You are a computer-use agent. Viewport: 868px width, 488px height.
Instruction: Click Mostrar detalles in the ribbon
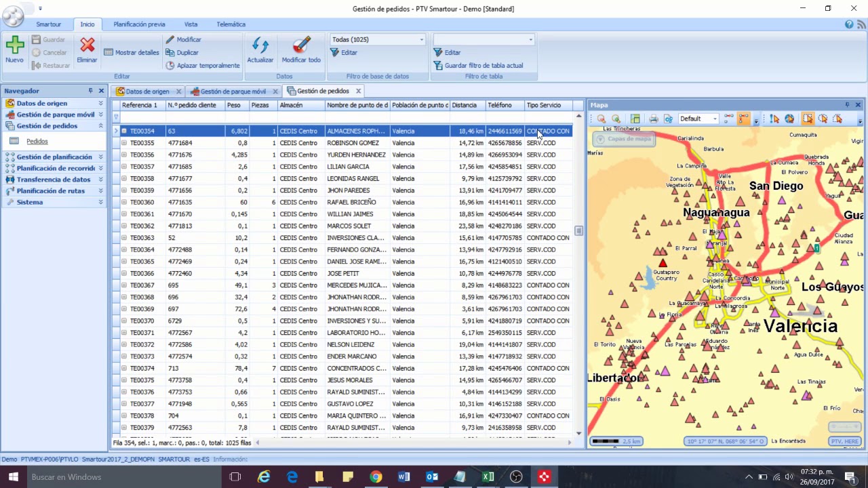(132, 52)
